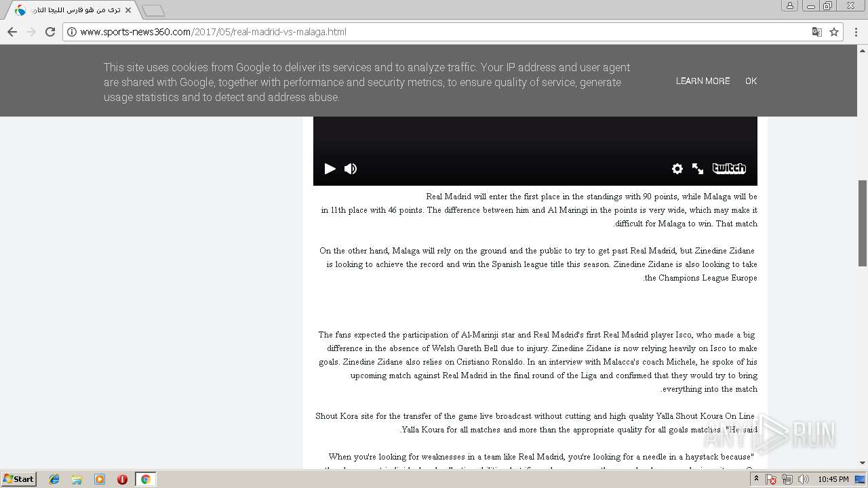Translate this page icon

tap(817, 32)
